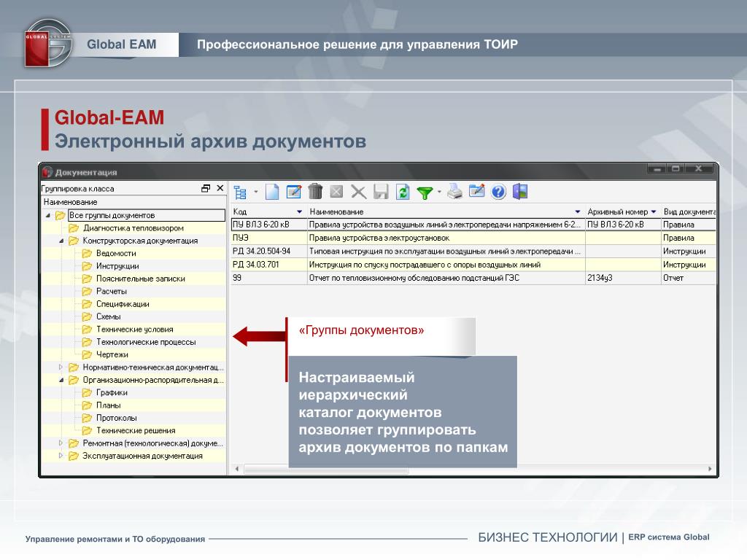Select Технические решения folder
The height and width of the screenshot is (560, 747).
[136, 430]
